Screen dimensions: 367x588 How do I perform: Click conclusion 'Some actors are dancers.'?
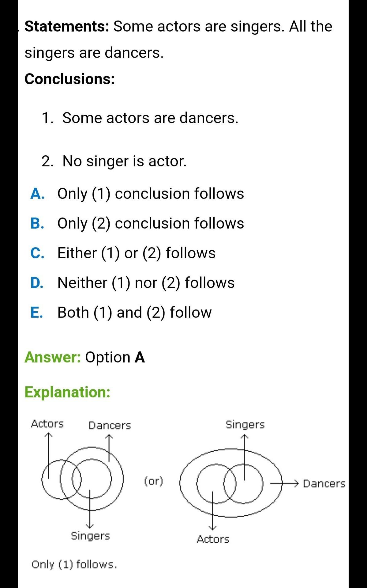pos(150,118)
